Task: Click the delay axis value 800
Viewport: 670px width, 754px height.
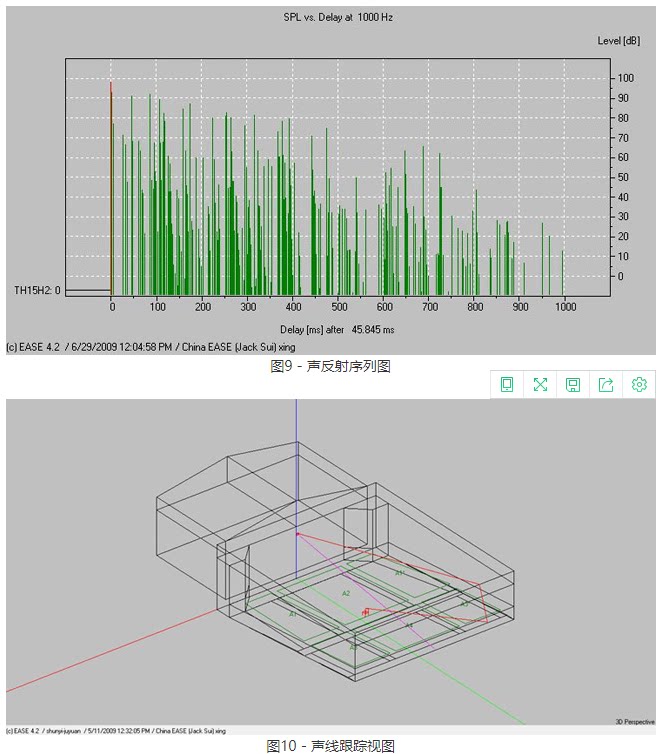Action: click(x=475, y=307)
